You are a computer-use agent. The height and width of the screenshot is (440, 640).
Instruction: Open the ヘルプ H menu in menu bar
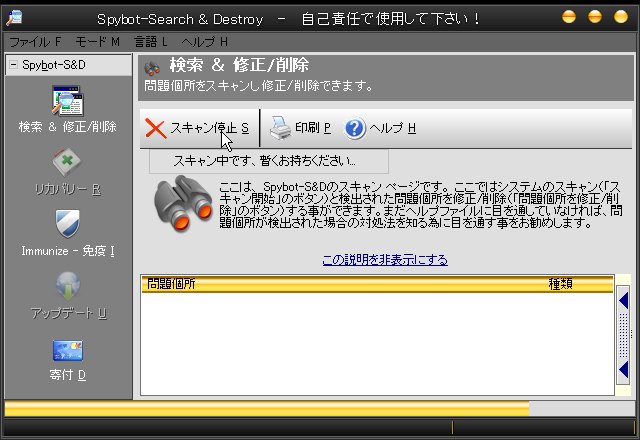204,42
